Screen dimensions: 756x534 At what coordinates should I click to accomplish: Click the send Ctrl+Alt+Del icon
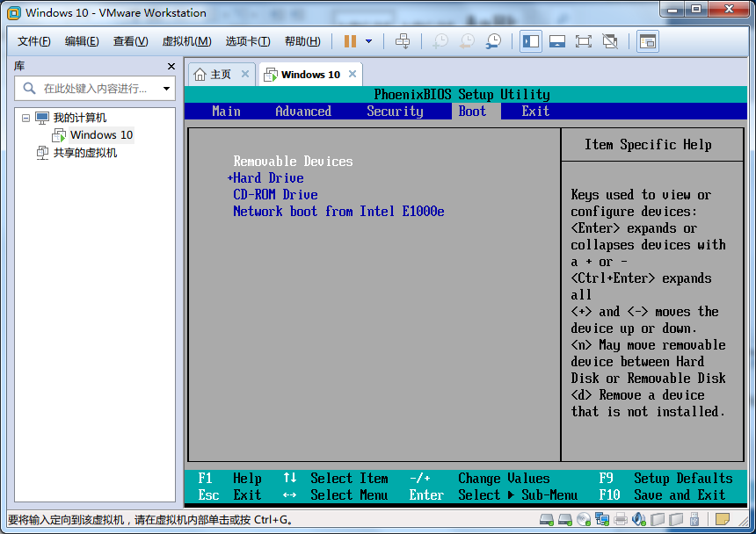pos(403,41)
